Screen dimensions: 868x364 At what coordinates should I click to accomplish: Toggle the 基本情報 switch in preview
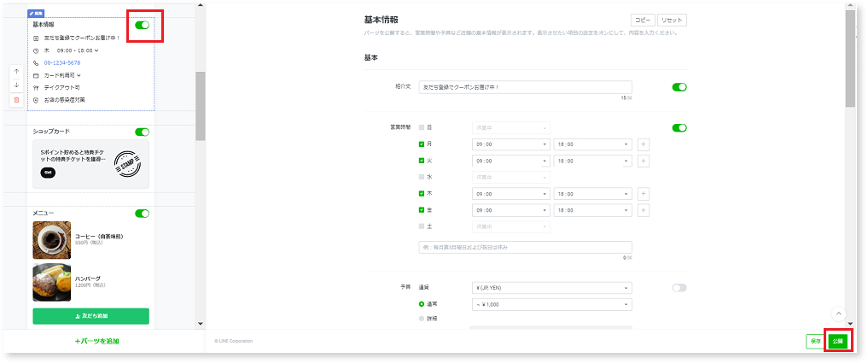click(x=142, y=25)
